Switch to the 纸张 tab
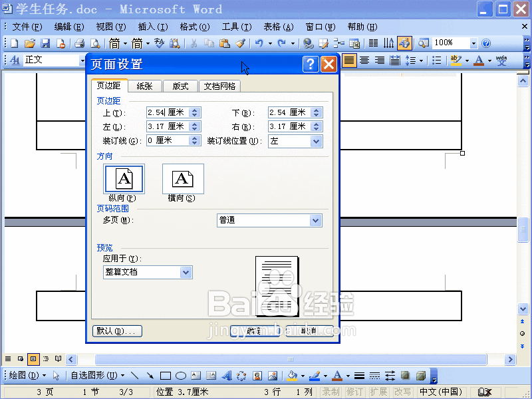Viewport: 532px width, 399px height. click(145, 86)
